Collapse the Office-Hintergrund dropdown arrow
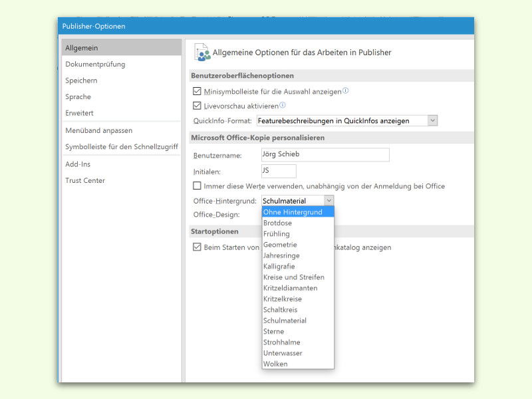532x399 pixels. [x=329, y=201]
